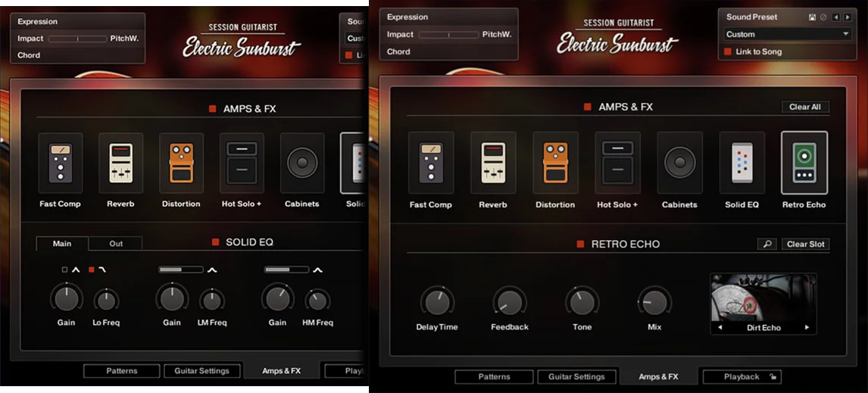Click the Gain knob beside HM Freq
Screen dimensions: 868x393
point(276,298)
